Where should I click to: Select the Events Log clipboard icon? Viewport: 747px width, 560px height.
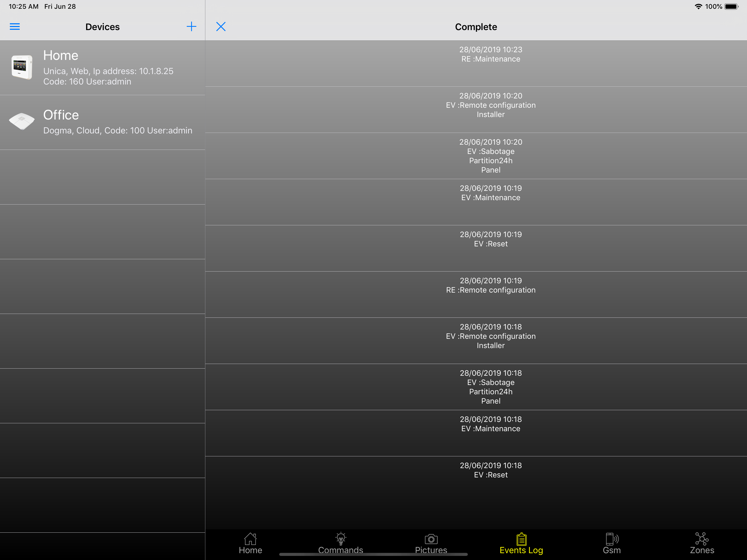[x=521, y=539]
